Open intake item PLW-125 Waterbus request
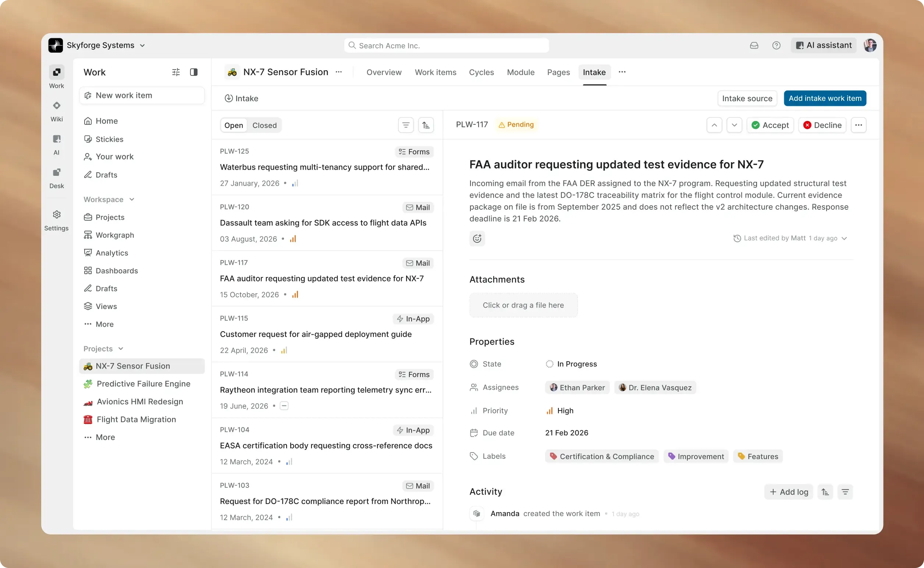 point(327,167)
